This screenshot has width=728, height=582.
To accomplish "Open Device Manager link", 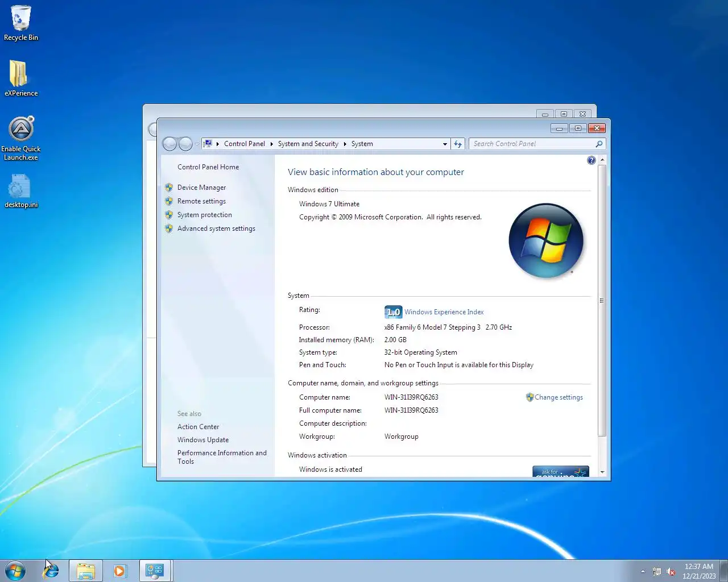I will point(201,188).
